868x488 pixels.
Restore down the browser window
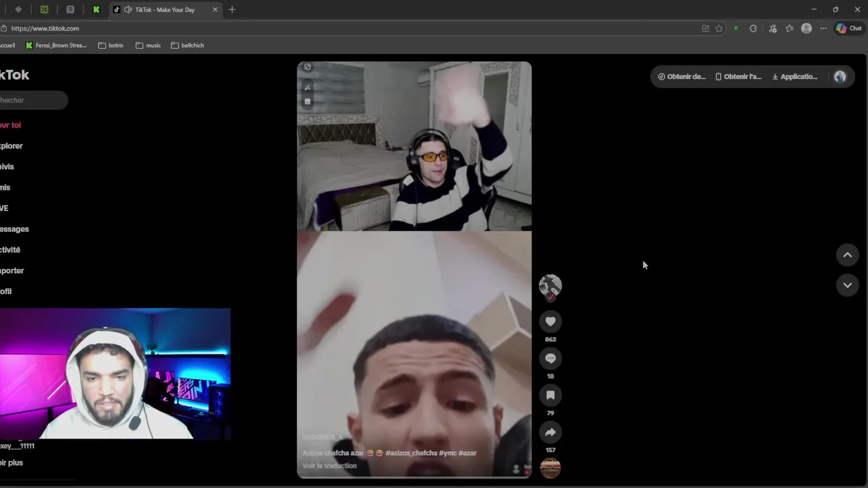(835, 9)
